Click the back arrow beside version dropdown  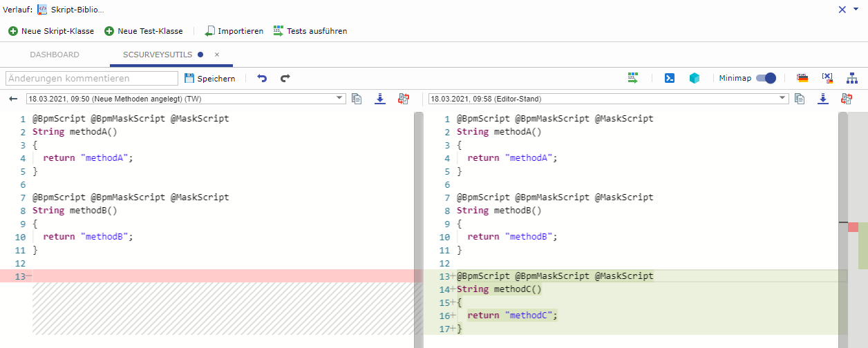coord(13,99)
